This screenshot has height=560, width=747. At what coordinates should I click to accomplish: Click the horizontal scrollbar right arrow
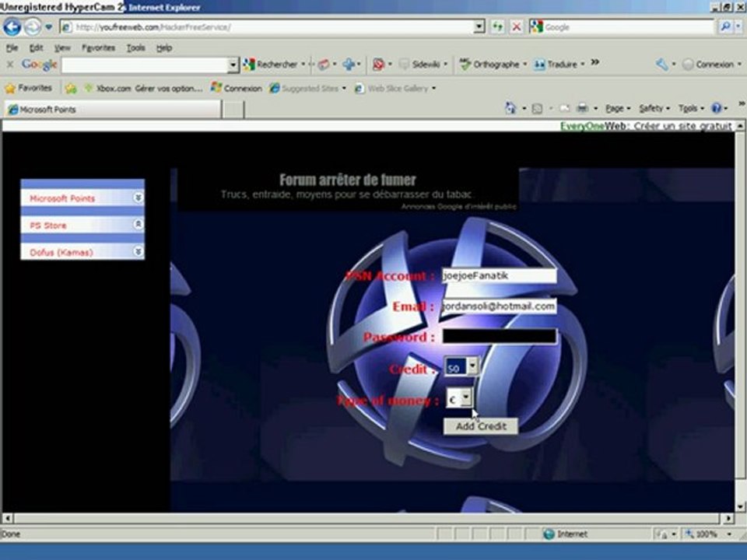[x=728, y=518]
